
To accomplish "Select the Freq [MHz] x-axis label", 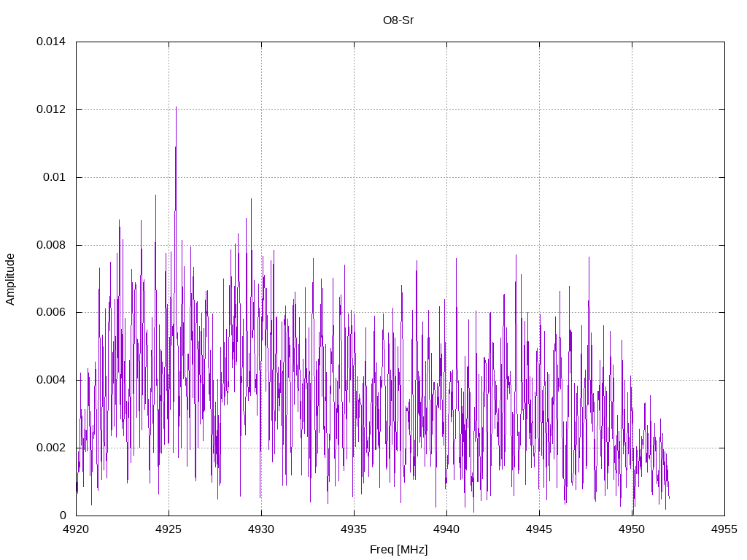I will click(399, 550).
